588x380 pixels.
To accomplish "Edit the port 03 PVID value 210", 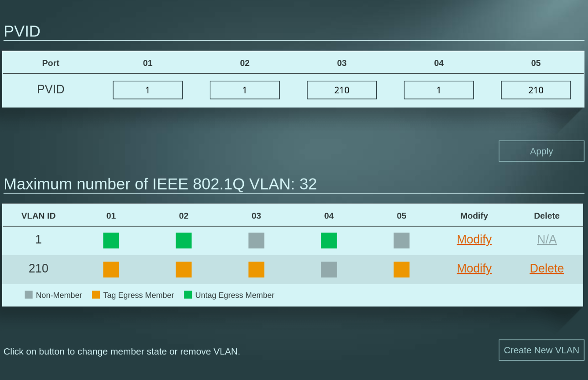I will coord(342,90).
